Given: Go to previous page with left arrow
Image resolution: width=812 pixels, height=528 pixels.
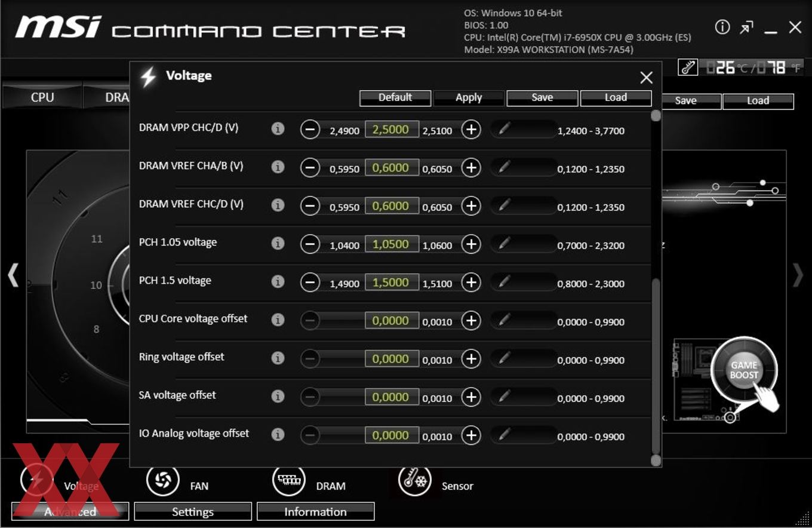Looking at the screenshot, I should [x=13, y=275].
